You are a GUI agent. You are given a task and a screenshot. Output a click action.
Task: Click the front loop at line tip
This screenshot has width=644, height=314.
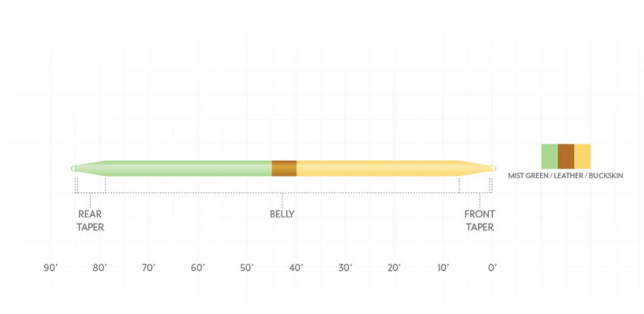click(x=493, y=168)
